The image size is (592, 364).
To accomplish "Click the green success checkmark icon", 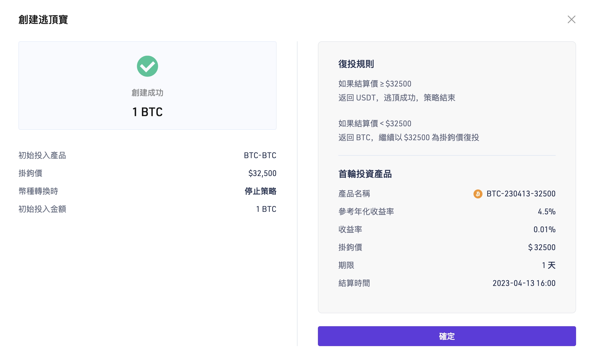I will click(x=147, y=66).
